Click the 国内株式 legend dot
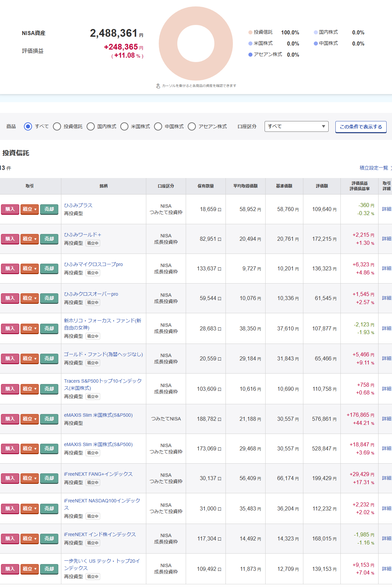This screenshot has width=392, height=587. [315, 32]
